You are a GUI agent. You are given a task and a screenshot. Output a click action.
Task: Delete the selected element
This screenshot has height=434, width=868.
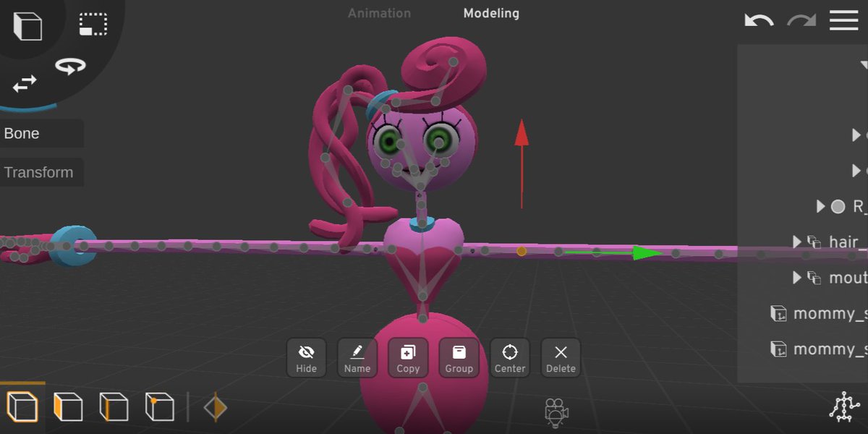click(x=561, y=358)
